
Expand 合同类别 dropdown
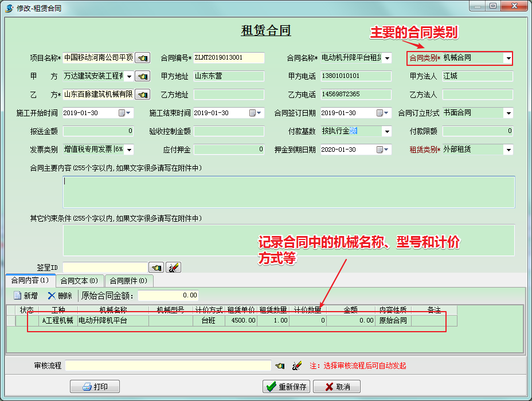coord(508,58)
